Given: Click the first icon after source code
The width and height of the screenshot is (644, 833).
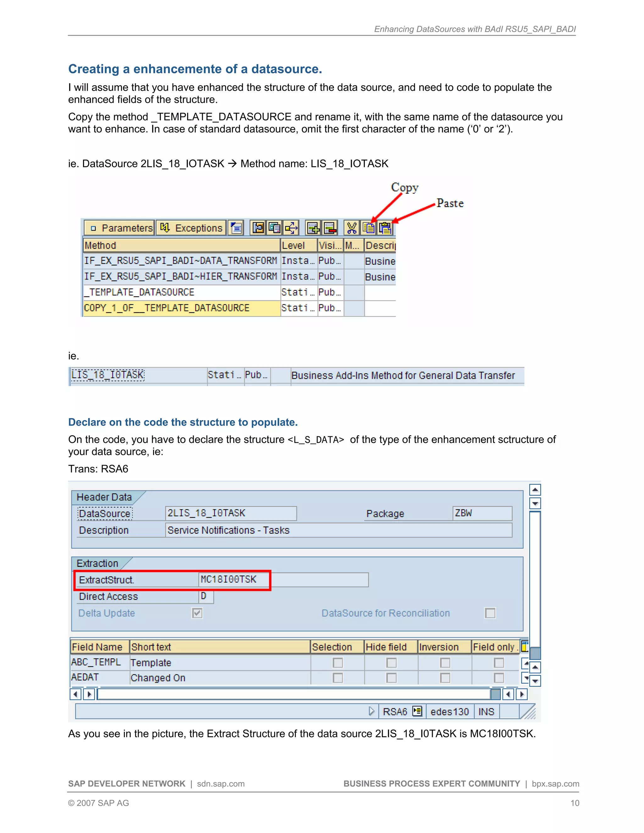Looking at the screenshot, I should [258, 228].
